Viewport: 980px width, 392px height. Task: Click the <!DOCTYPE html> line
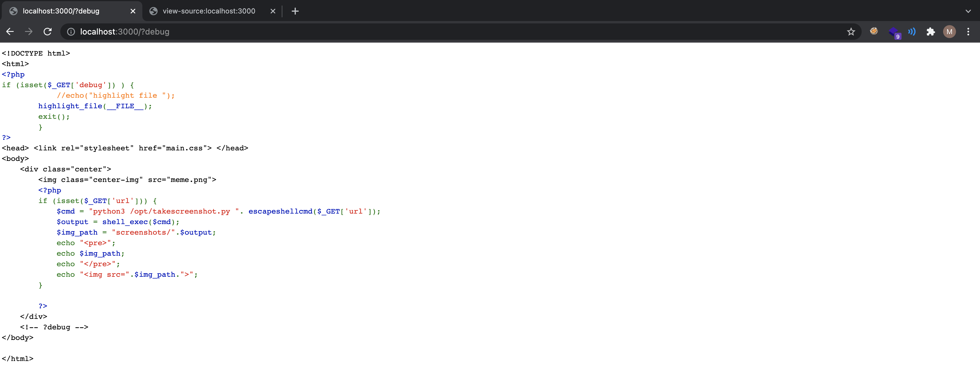(x=36, y=54)
